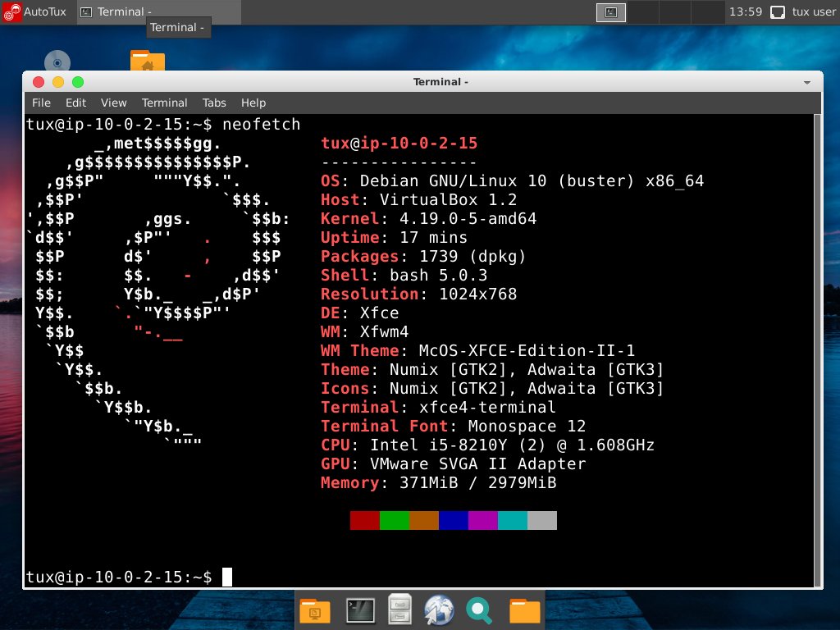Launch terminal emulator from the dock

click(360, 610)
